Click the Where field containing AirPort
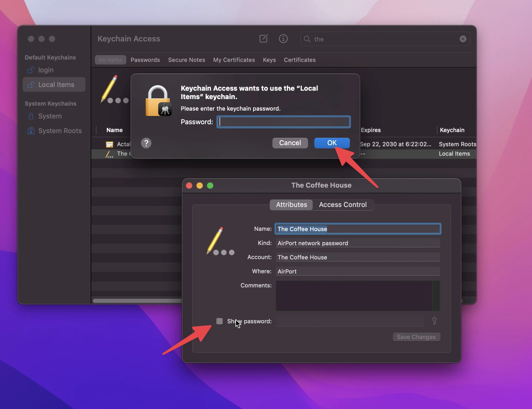 click(x=358, y=271)
